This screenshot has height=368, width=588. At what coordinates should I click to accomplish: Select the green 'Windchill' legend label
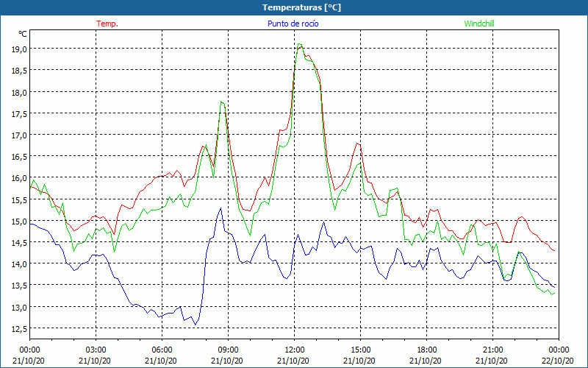point(479,24)
